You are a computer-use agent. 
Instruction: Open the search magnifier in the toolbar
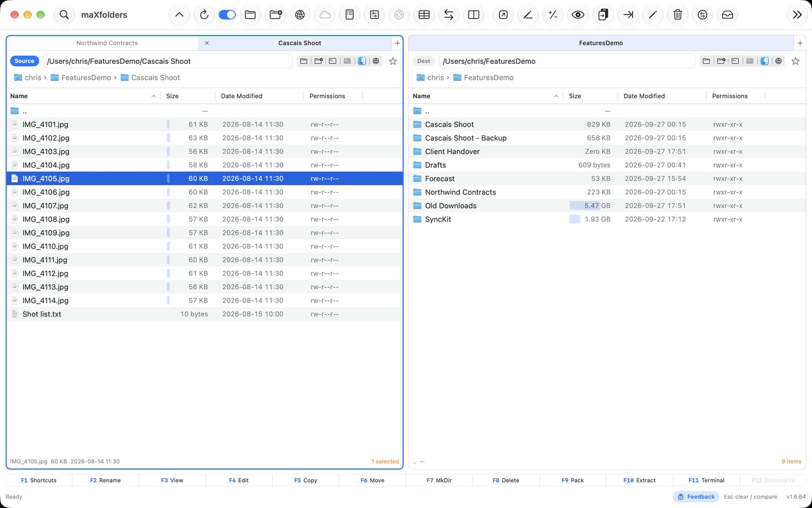[x=64, y=15]
